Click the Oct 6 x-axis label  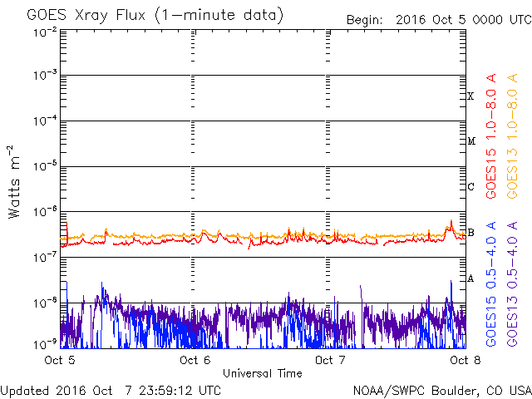(x=195, y=360)
